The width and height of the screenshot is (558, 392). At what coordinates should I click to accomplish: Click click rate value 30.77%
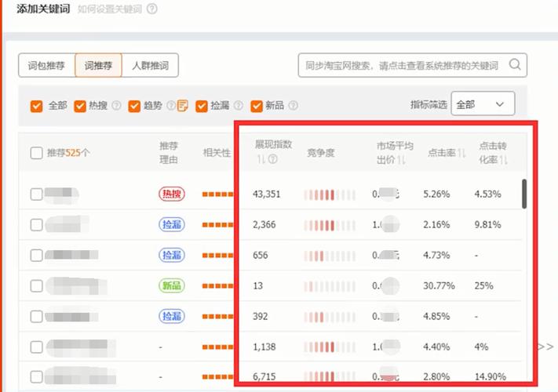pos(439,285)
